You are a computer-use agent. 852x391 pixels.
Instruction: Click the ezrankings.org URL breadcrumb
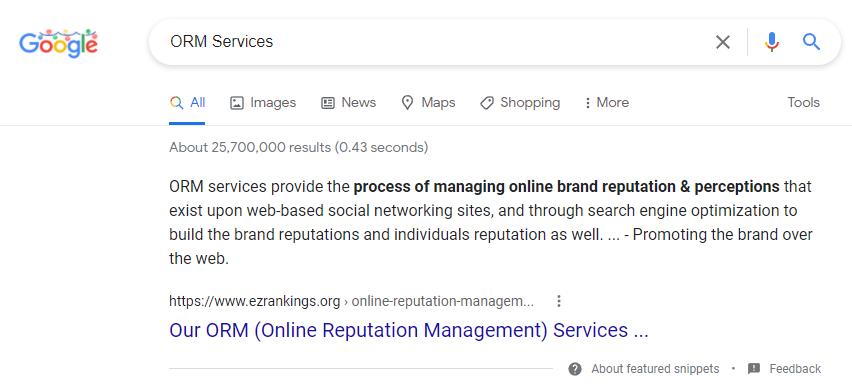click(351, 301)
